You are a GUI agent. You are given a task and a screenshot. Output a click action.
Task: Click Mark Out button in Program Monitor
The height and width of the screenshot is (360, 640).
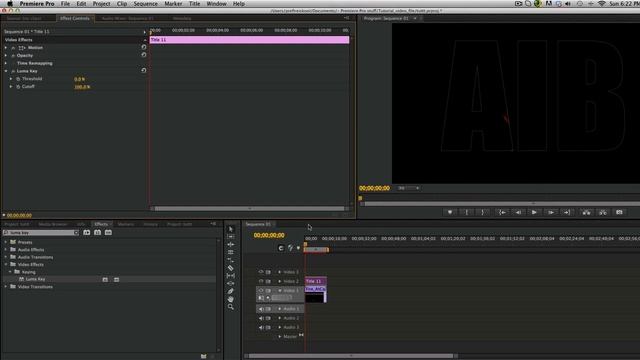(482, 212)
